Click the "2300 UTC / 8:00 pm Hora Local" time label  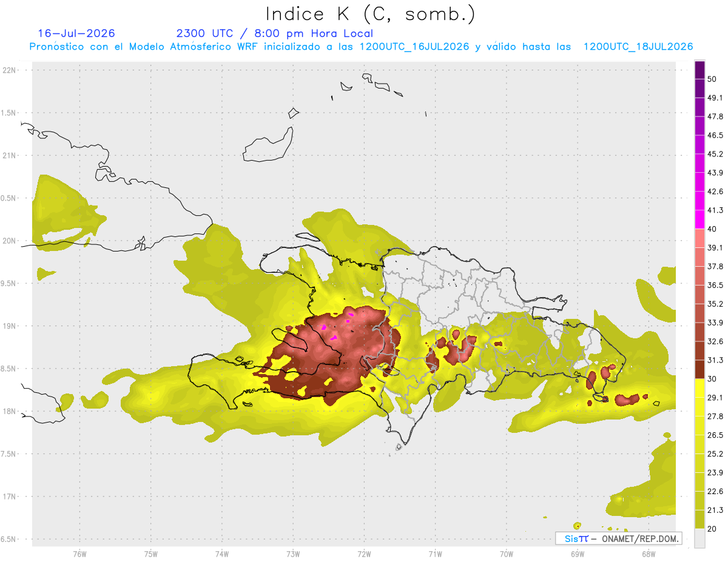(275, 33)
